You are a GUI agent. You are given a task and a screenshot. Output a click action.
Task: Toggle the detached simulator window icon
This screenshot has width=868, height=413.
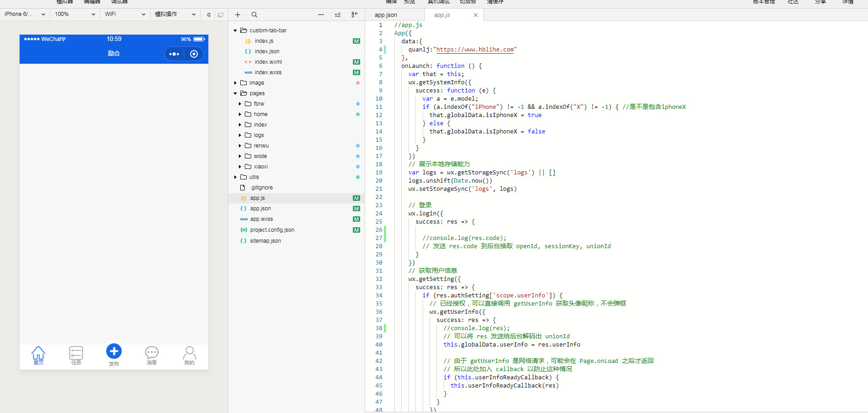pos(221,15)
